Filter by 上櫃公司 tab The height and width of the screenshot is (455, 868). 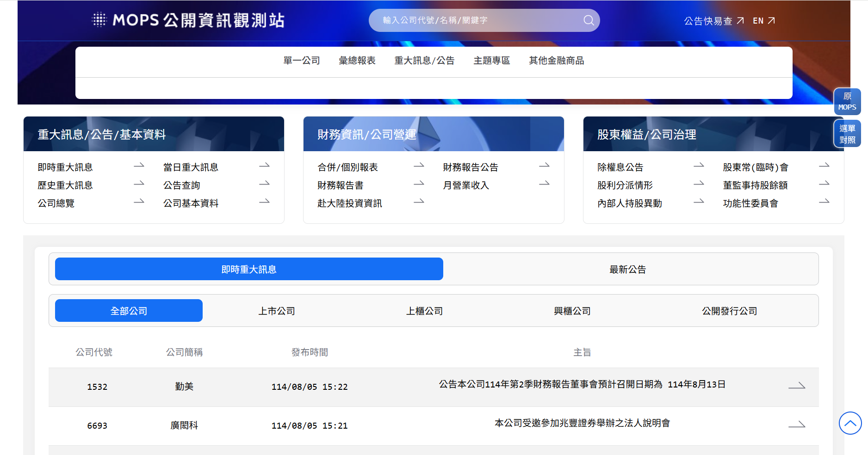[425, 311]
